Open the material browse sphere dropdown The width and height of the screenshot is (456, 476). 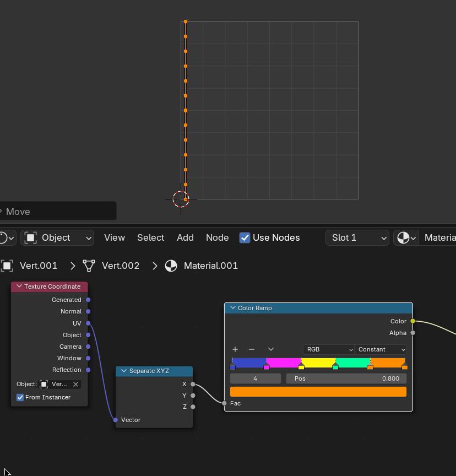tap(406, 237)
